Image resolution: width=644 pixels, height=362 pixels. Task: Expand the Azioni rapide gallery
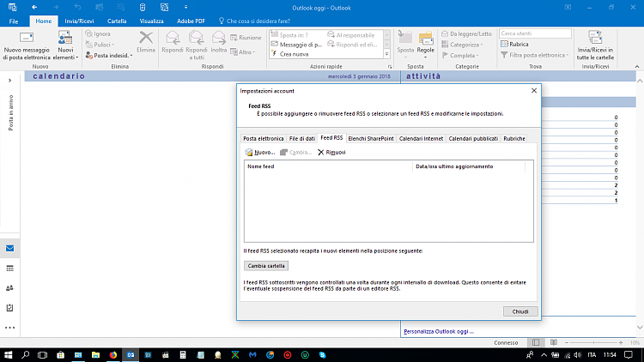tap(387, 54)
